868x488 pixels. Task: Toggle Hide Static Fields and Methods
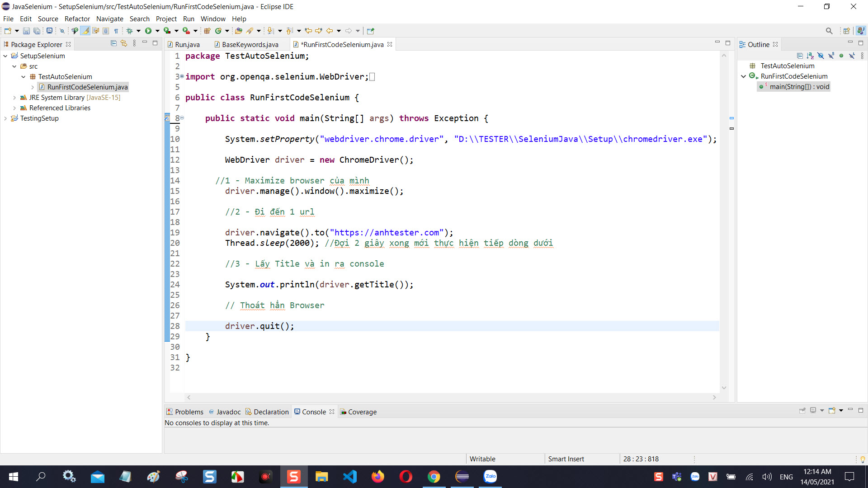click(x=831, y=56)
